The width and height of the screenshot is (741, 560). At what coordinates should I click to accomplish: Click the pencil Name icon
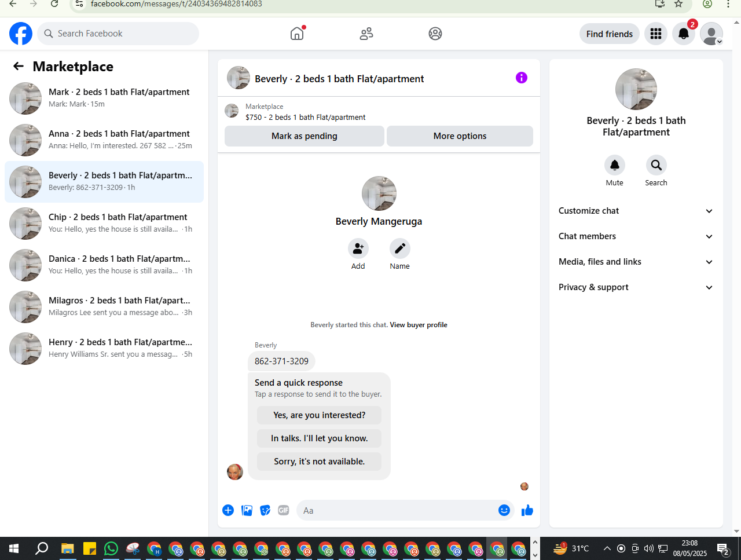tap(400, 248)
